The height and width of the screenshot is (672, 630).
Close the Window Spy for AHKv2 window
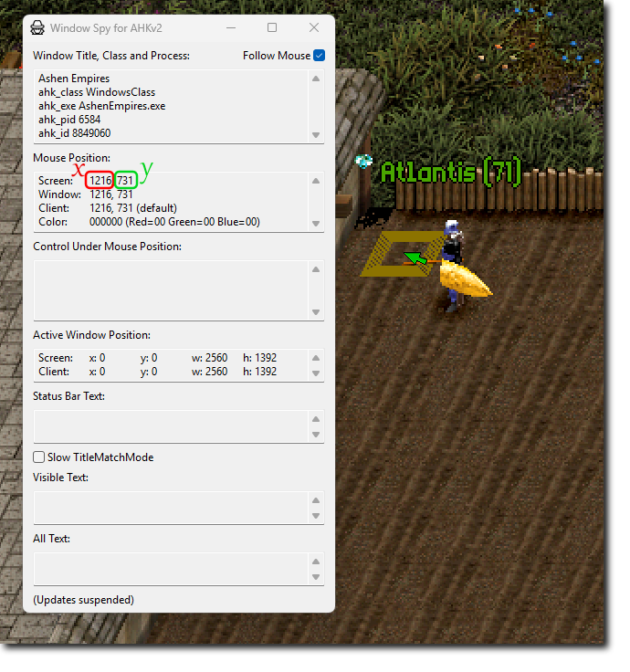point(314,27)
